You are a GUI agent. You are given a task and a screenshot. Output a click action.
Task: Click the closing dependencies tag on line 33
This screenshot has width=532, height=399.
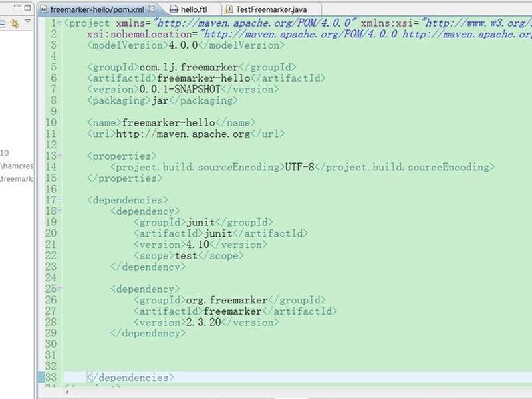(130, 377)
